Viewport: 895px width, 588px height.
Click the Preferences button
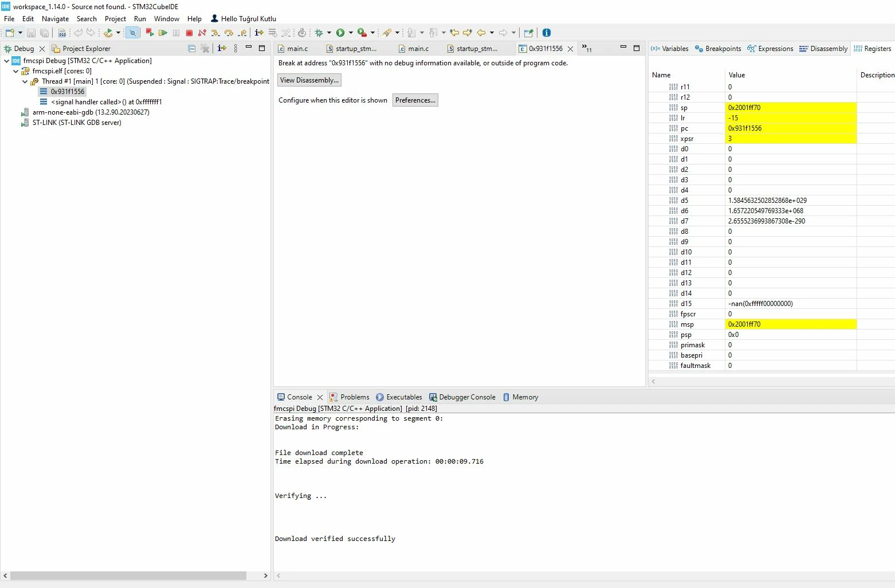(415, 100)
